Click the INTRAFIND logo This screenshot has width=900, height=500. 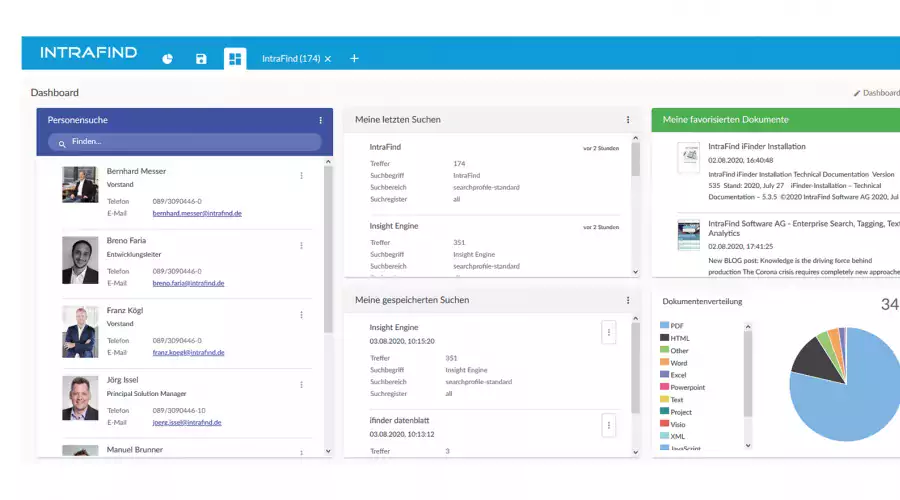click(x=88, y=53)
